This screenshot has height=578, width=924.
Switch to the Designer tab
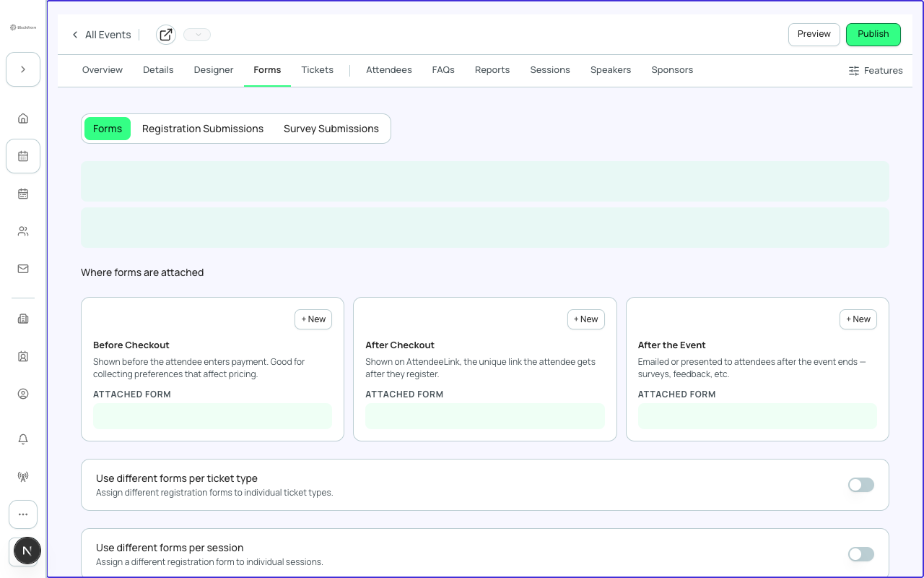tap(214, 70)
